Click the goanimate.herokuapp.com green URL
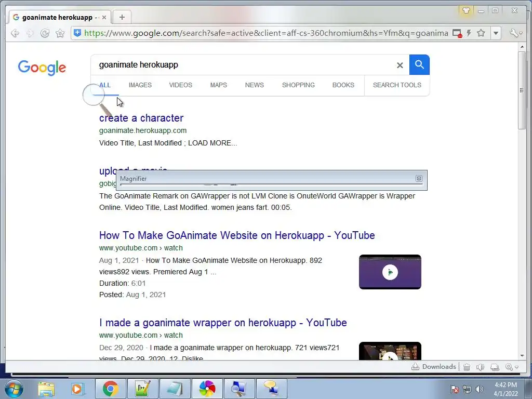Viewport: 532px width, 399px height. [143, 130]
